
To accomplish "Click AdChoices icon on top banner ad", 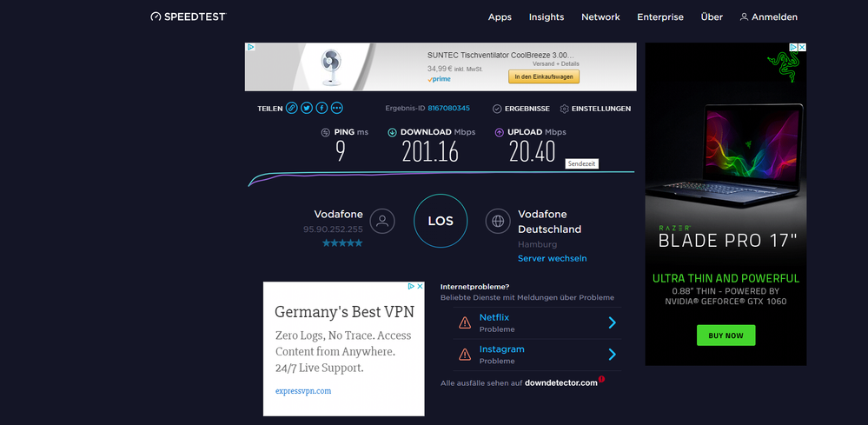I will (x=250, y=47).
